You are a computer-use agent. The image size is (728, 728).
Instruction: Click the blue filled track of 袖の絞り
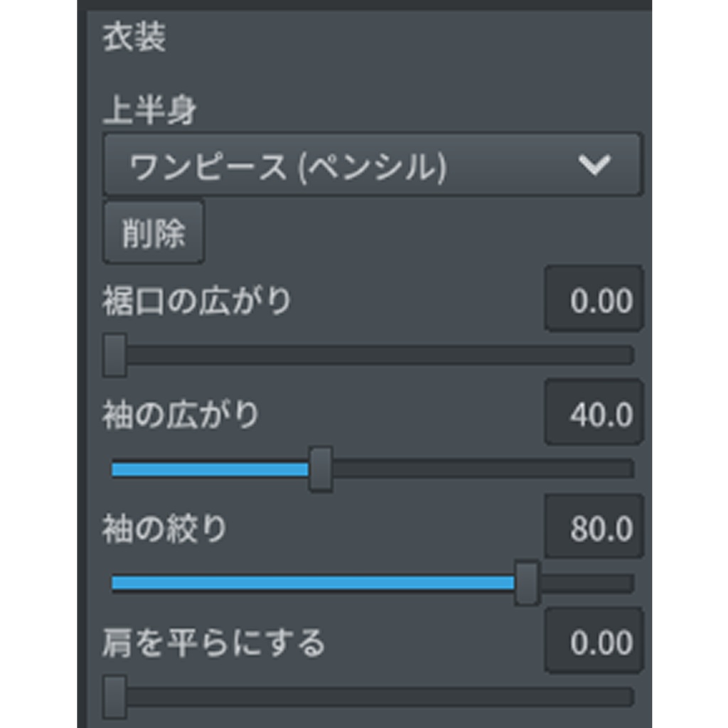[313, 582]
